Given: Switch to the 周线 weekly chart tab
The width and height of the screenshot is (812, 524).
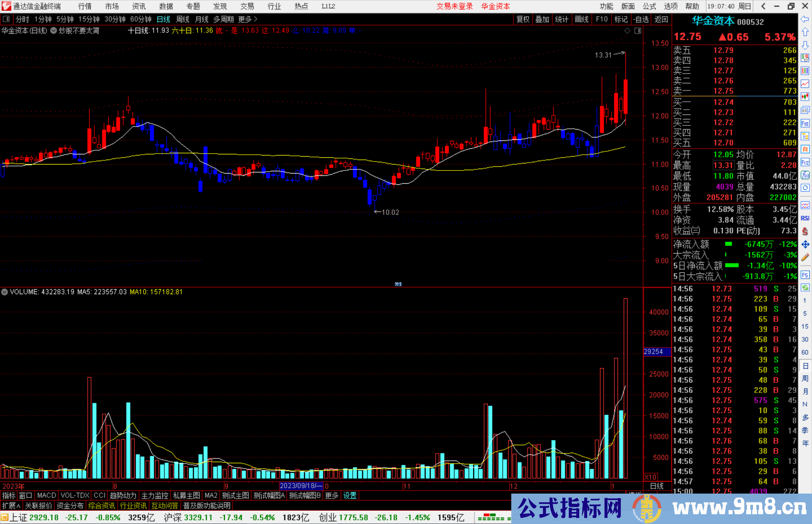Looking at the screenshot, I should pos(182,19).
